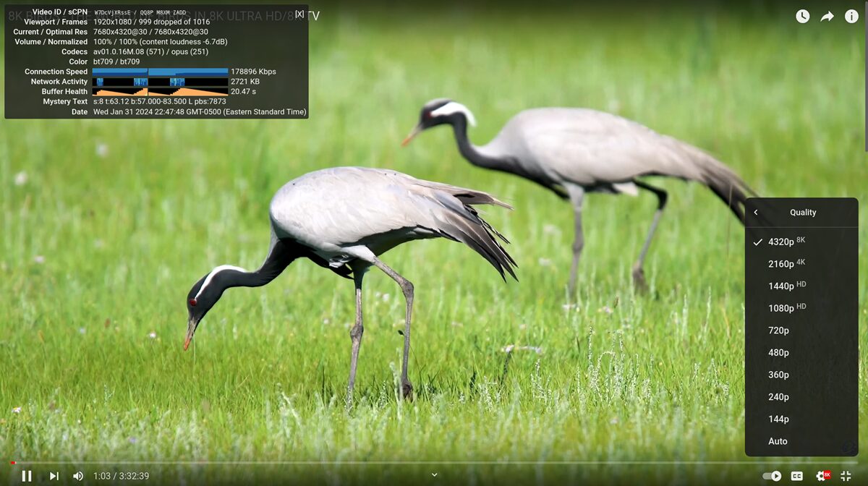Select 4320p 8K quality
This screenshot has height=486, width=868.
click(801, 242)
